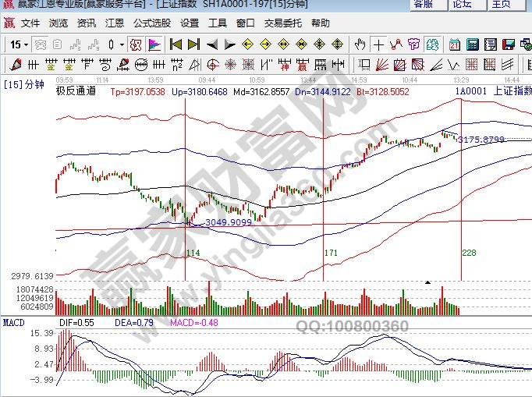Click the black left-arrow scroll icon
The height and width of the screenshot is (397, 532).
tap(212, 44)
